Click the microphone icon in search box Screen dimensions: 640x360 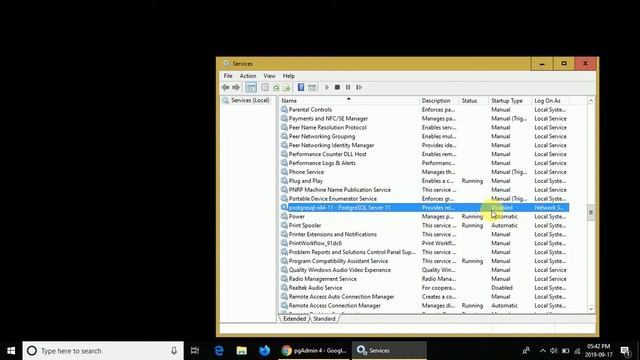coord(174,351)
